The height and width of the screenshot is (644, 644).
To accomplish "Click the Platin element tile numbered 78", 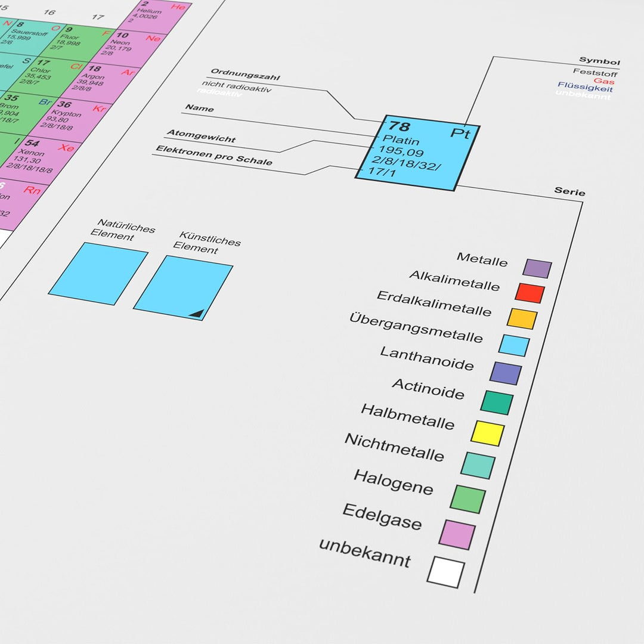I will point(417,153).
